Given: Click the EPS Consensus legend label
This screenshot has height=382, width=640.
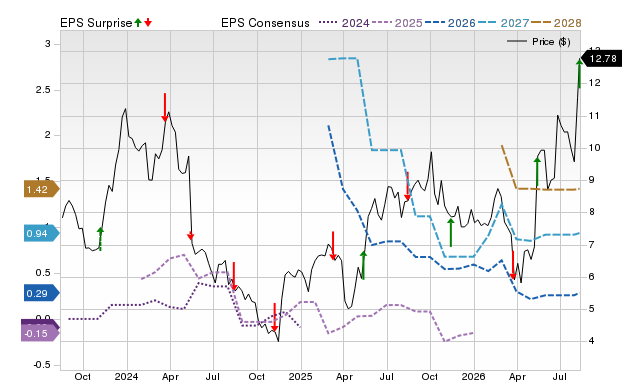Looking at the screenshot, I should (265, 23).
